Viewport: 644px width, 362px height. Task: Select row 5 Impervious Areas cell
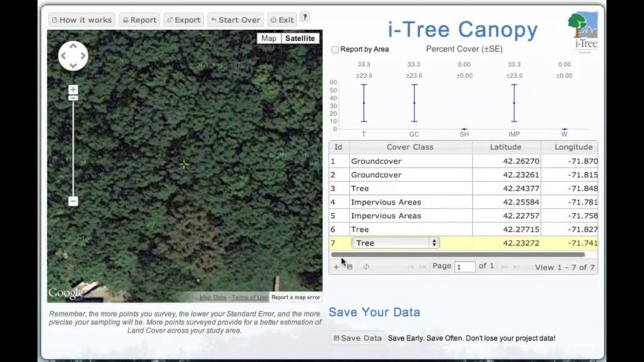tap(410, 216)
